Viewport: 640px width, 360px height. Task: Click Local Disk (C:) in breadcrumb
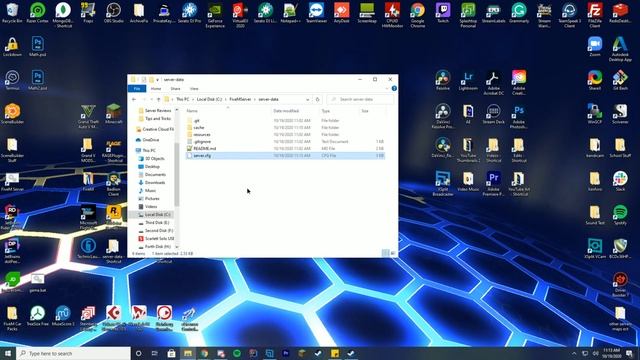tap(209, 99)
